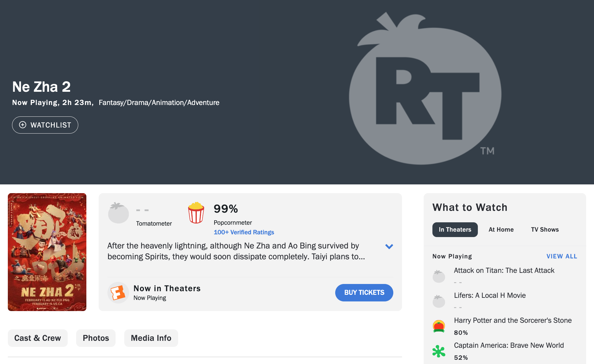
Task: Select the Photos tab
Action: coord(95,338)
